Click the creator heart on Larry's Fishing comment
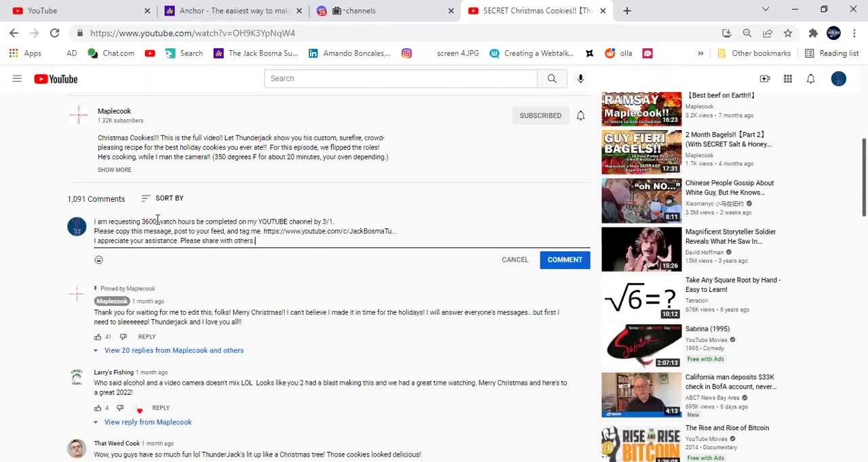Screen dimensions: 868x462 tap(139, 410)
